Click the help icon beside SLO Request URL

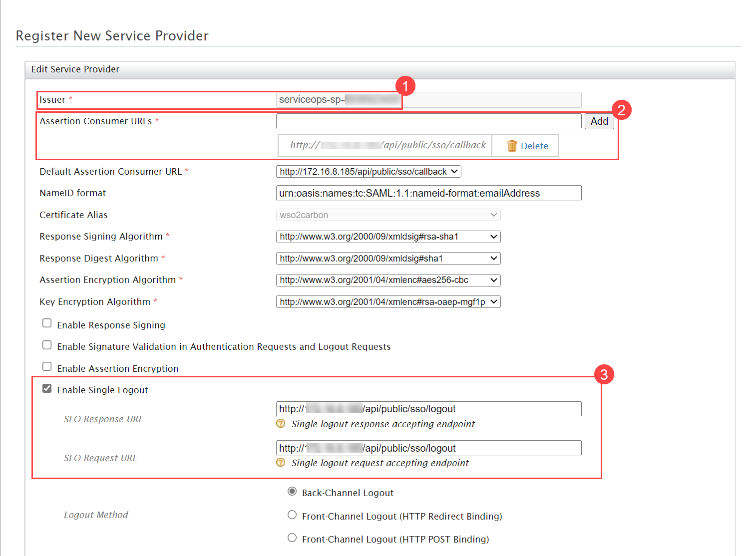pos(280,462)
